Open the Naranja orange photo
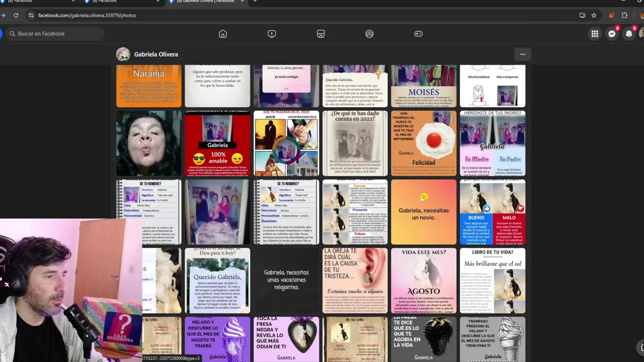Viewport: 644px width, 362px height. [149, 86]
